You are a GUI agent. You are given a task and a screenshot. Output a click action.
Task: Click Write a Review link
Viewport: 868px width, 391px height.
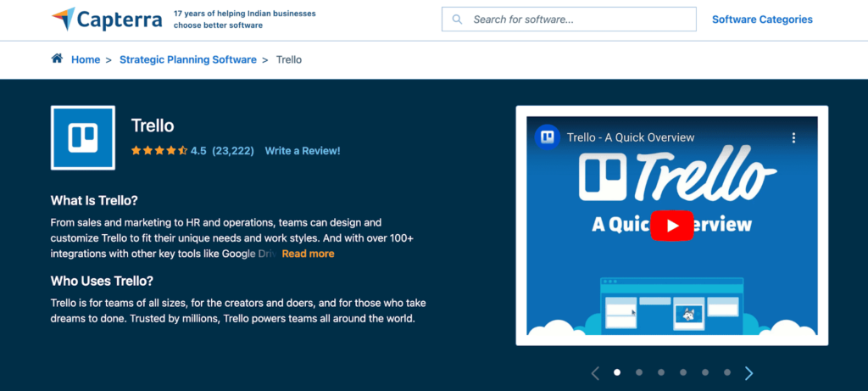click(x=303, y=151)
